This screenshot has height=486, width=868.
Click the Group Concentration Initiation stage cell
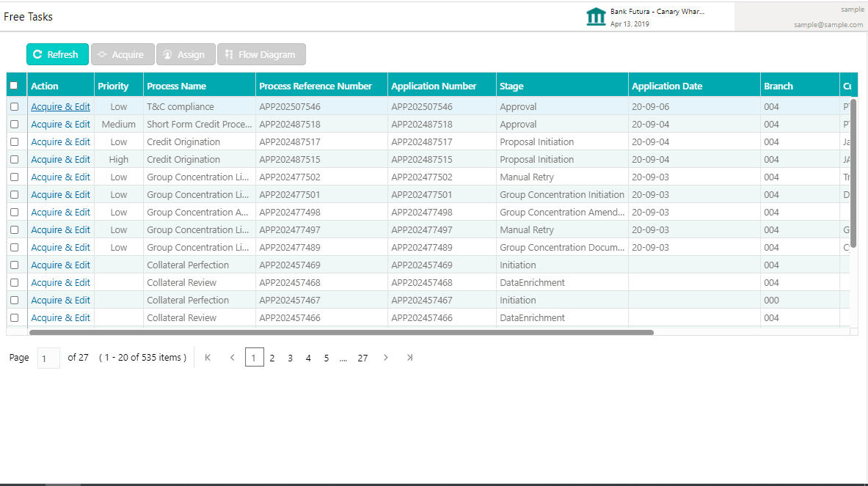[x=562, y=195]
